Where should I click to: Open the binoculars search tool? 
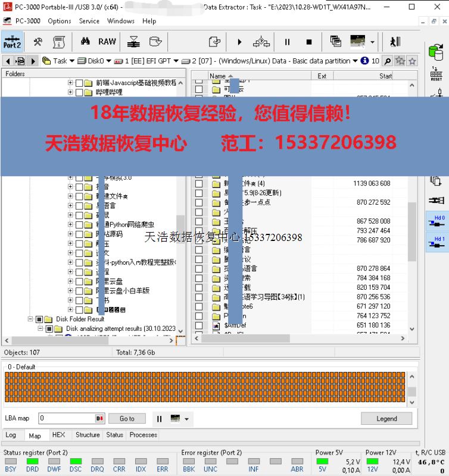click(x=85, y=42)
